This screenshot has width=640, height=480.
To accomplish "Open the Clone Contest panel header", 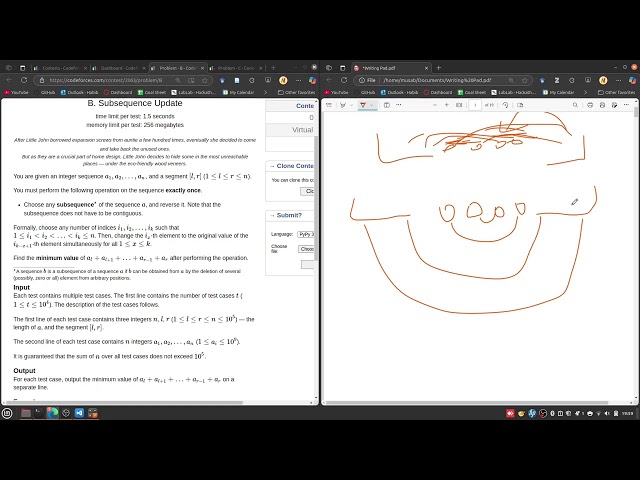I will (x=291, y=166).
